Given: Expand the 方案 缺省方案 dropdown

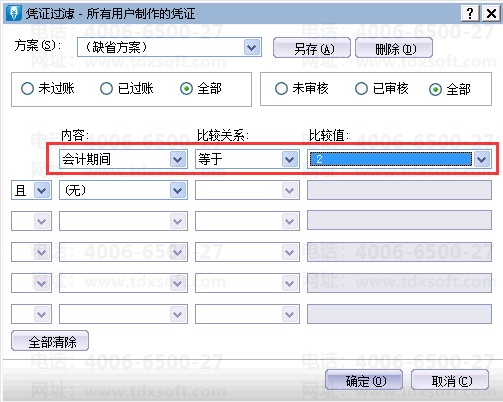Looking at the screenshot, I should pos(252,47).
